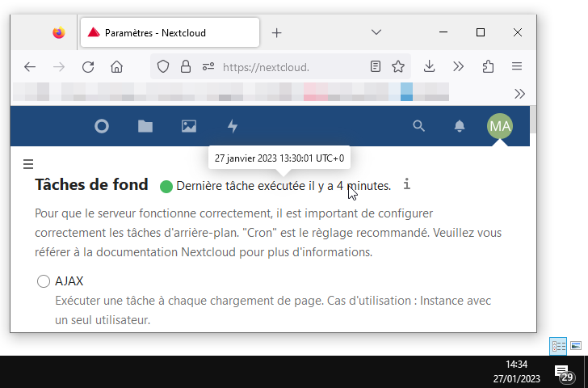The width and height of the screenshot is (588, 388).
Task: Reload the current page
Action: [88, 67]
